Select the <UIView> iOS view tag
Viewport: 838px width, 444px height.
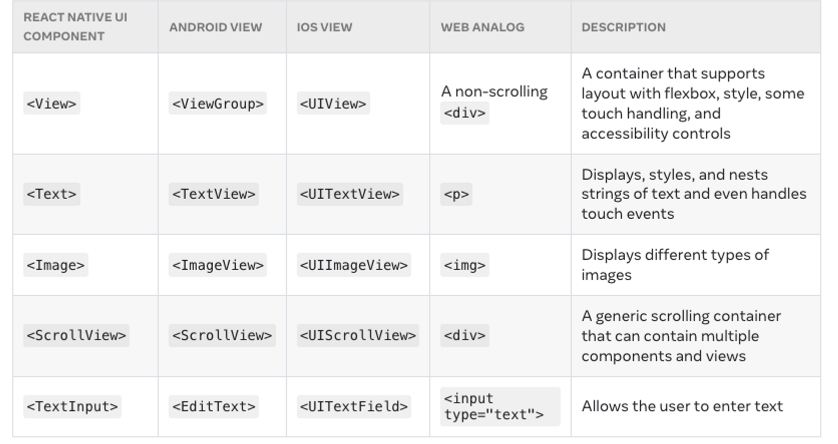point(333,103)
